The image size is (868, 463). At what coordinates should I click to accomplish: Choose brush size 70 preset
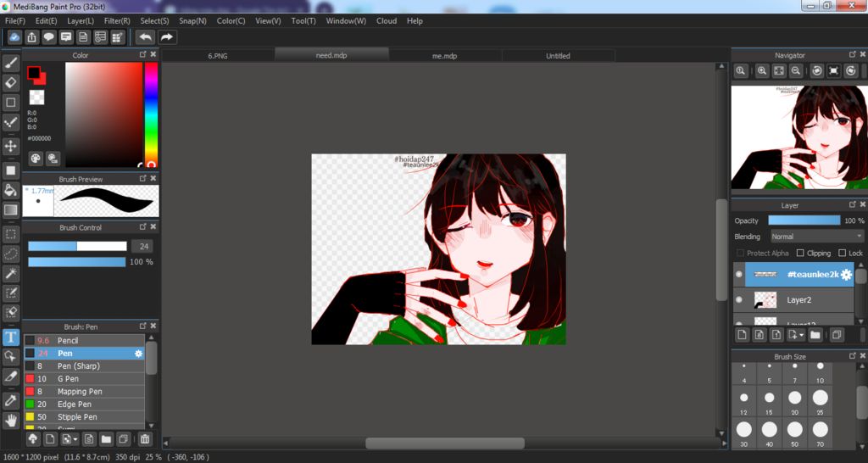pyautogui.click(x=821, y=432)
